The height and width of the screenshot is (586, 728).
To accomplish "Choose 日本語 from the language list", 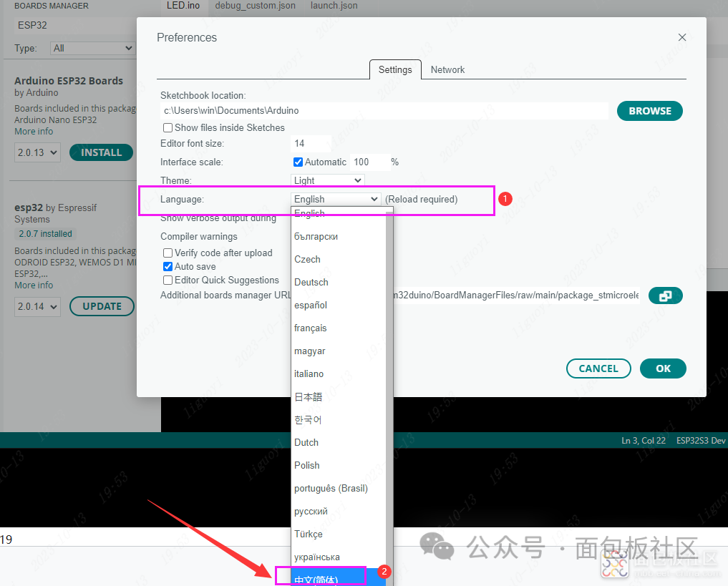I will click(339, 396).
